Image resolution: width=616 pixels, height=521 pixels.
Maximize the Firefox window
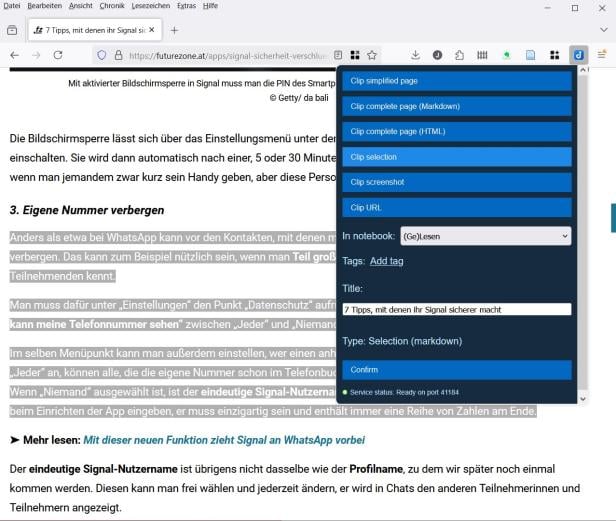[575, 8]
